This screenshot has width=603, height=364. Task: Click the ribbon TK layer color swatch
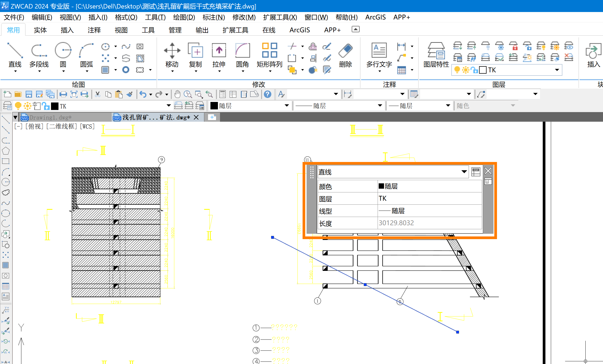click(x=483, y=70)
